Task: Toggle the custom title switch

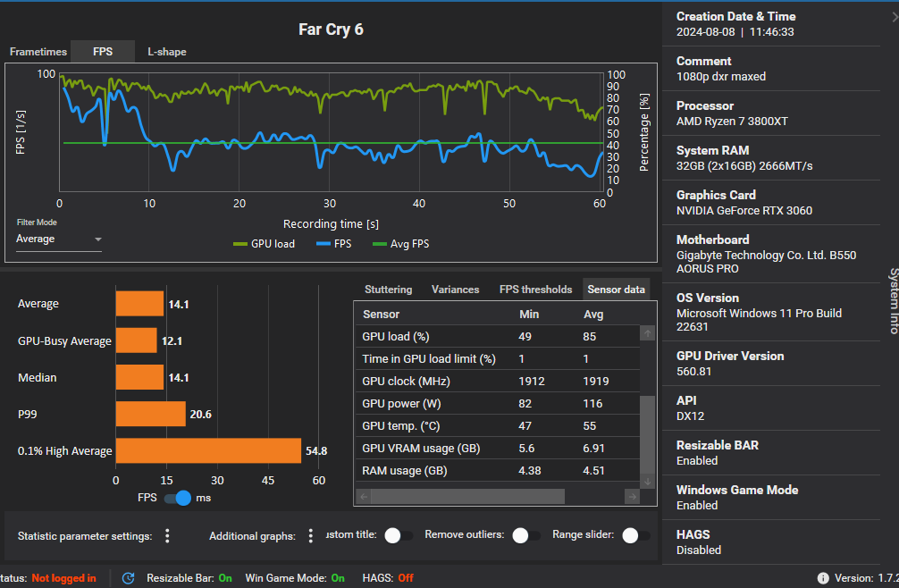Action: pos(399,535)
